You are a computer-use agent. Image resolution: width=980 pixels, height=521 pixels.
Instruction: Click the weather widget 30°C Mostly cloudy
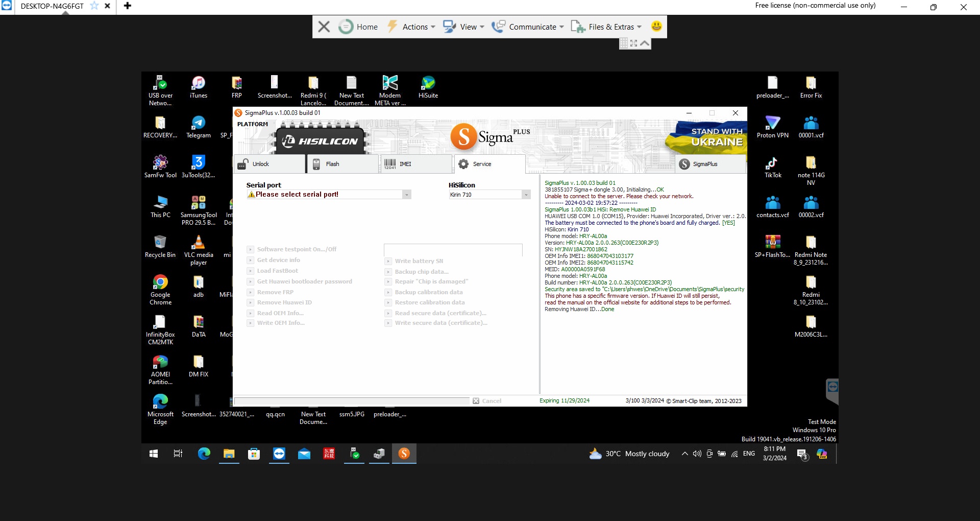point(629,454)
